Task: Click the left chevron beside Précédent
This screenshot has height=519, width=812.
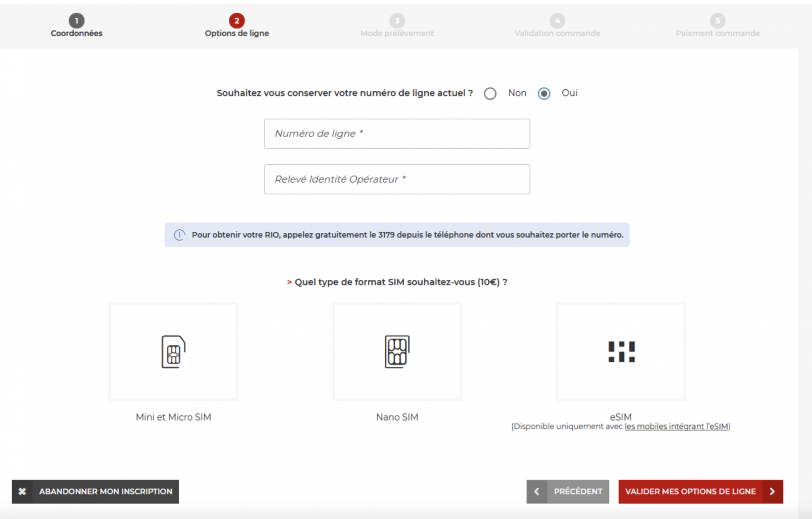Action: [x=537, y=492]
